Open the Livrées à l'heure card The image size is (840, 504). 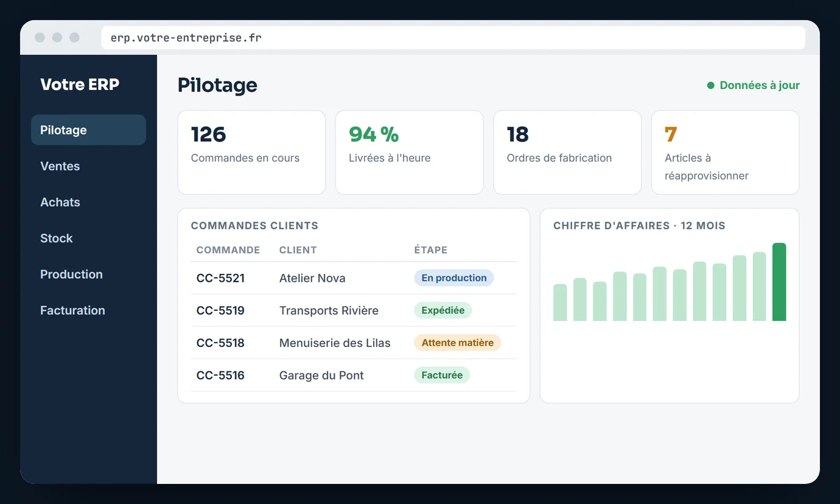point(409,152)
